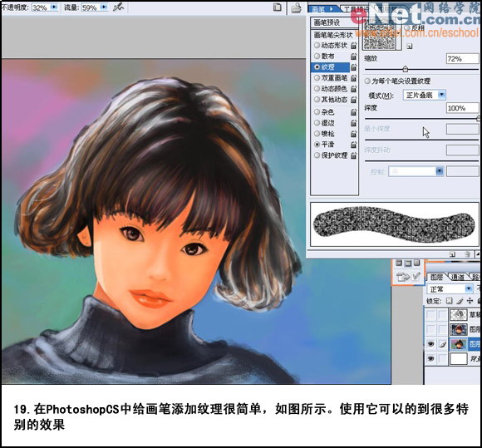Click 缩放 scale slider handle
The width and height of the screenshot is (482, 448).
pos(406,69)
